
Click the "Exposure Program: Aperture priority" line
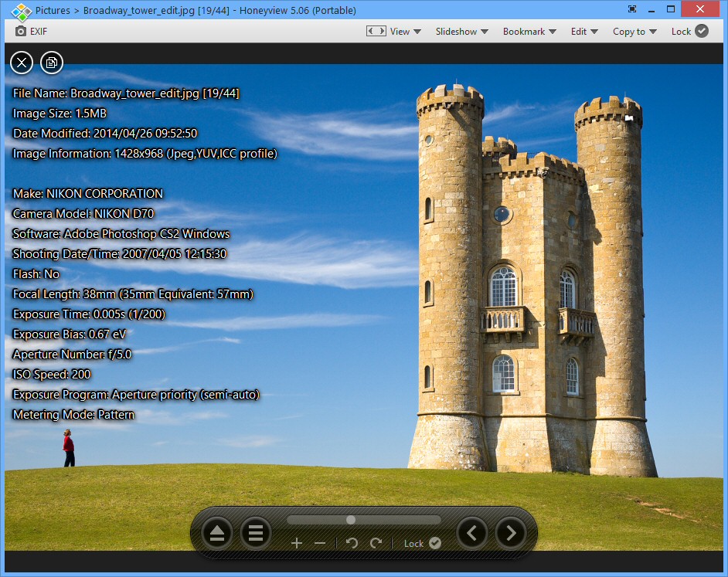pos(136,394)
